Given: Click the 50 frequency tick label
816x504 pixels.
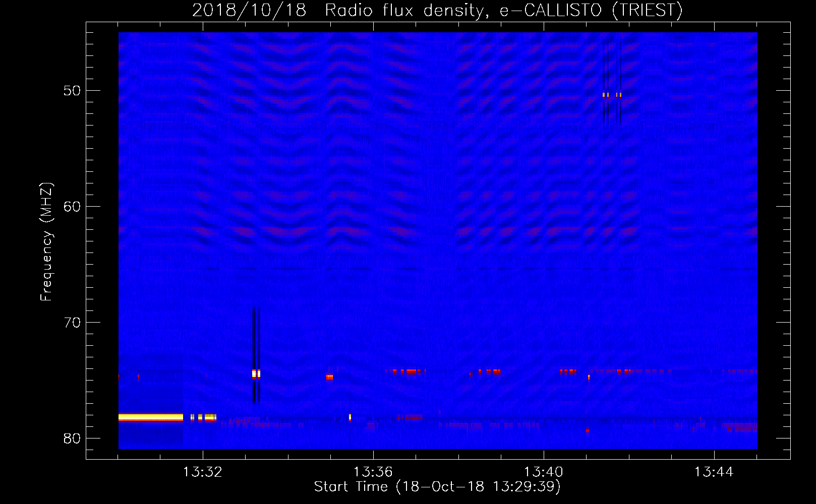Looking at the screenshot, I should pos(72,91).
